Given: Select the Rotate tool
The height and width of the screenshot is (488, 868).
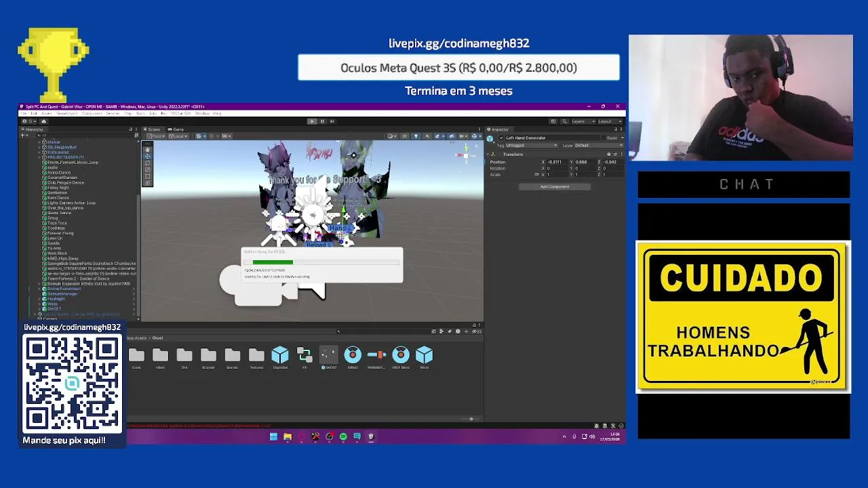Looking at the screenshot, I should pos(147,163).
